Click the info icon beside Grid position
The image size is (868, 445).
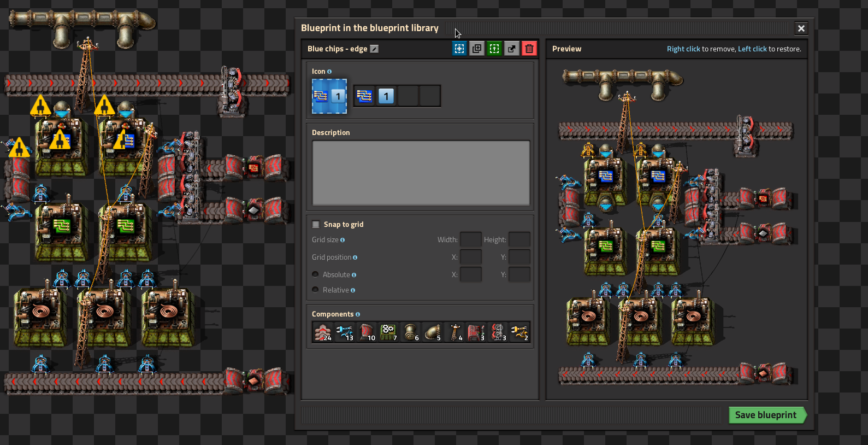click(x=355, y=257)
